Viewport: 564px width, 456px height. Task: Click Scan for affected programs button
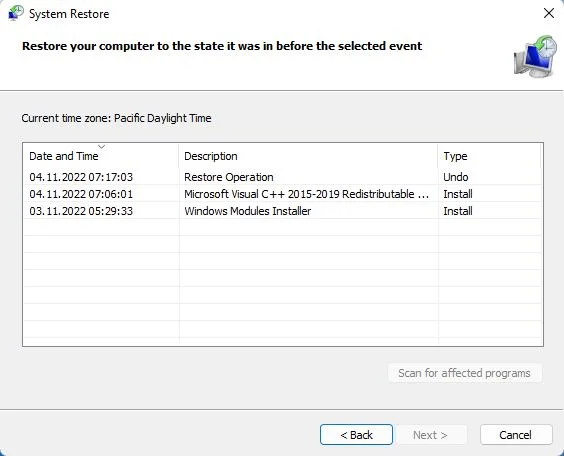click(x=465, y=373)
